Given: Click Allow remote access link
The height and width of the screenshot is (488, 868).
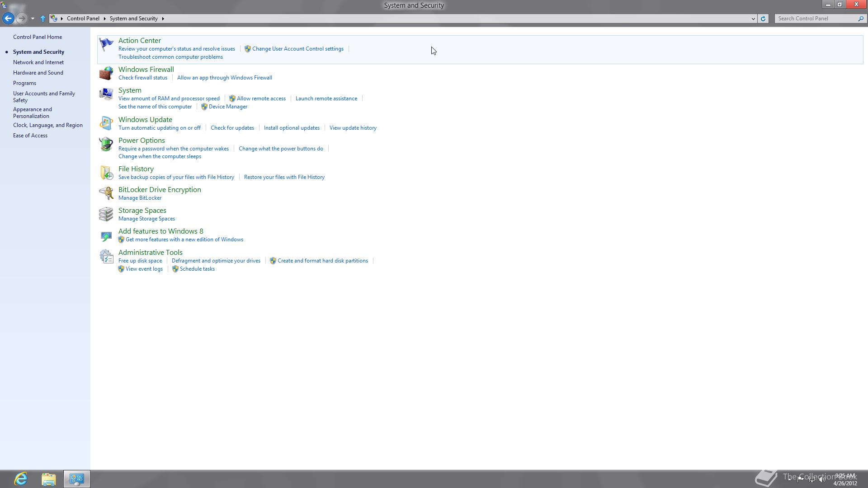Looking at the screenshot, I should (261, 99).
